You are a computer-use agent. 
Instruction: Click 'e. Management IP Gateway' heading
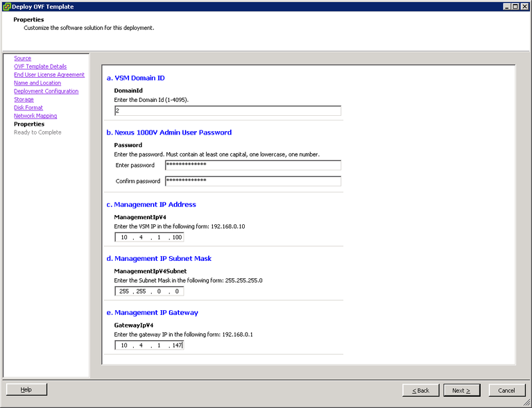coord(152,313)
